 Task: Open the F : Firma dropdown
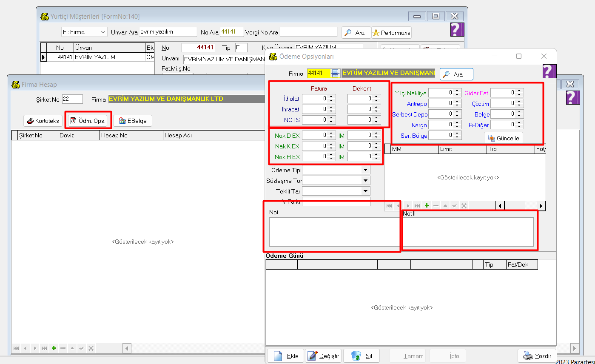click(85, 32)
